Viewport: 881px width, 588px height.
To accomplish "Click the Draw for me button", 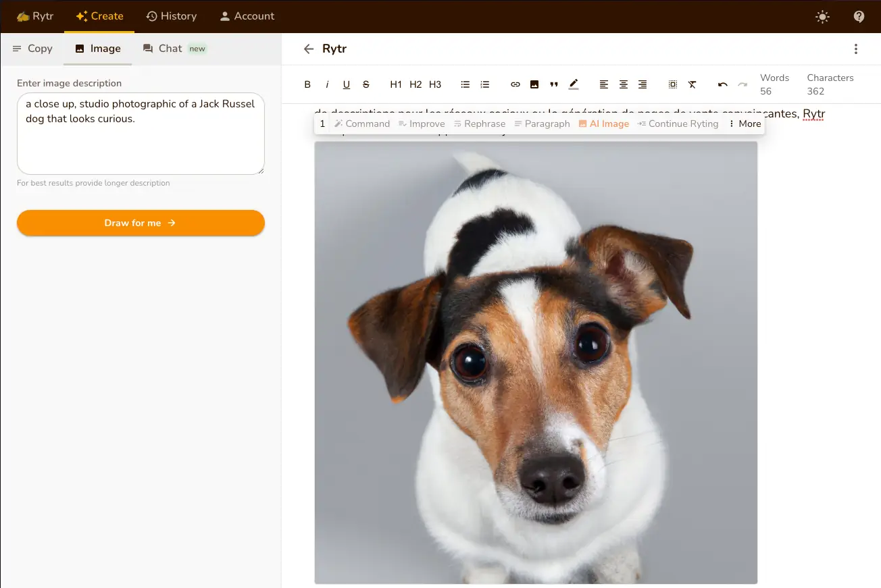I will (141, 223).
